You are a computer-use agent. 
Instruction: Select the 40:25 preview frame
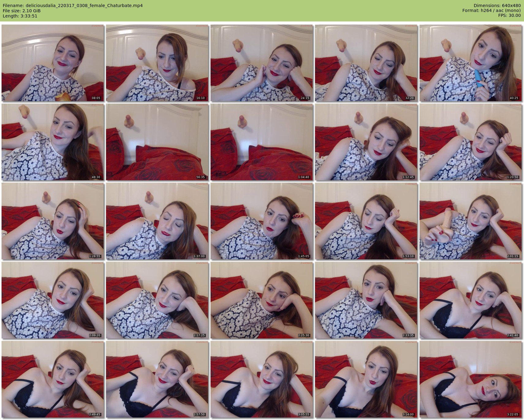click(x=471, y=63)
